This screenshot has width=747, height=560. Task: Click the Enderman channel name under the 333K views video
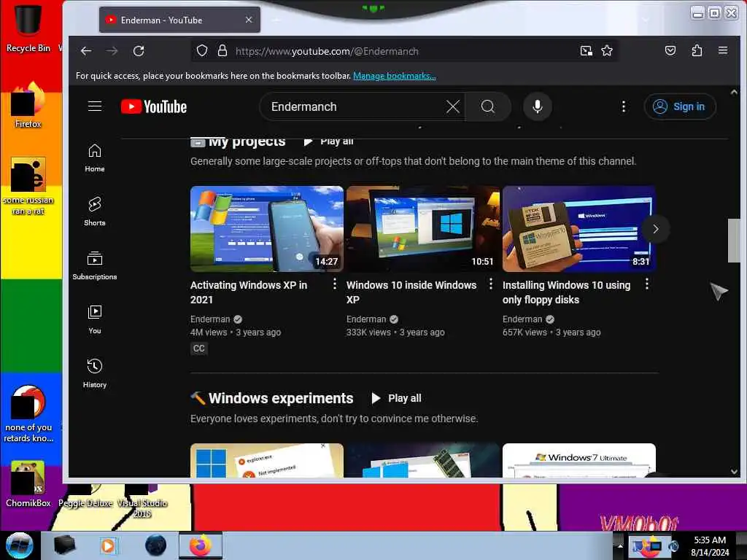(366, 319)
